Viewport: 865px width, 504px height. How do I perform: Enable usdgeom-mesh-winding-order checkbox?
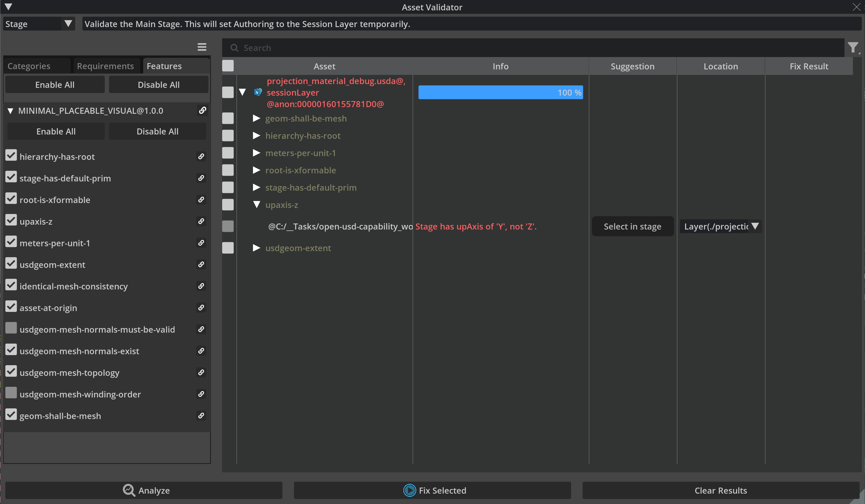pyautogui.click(x=11, y=393)
